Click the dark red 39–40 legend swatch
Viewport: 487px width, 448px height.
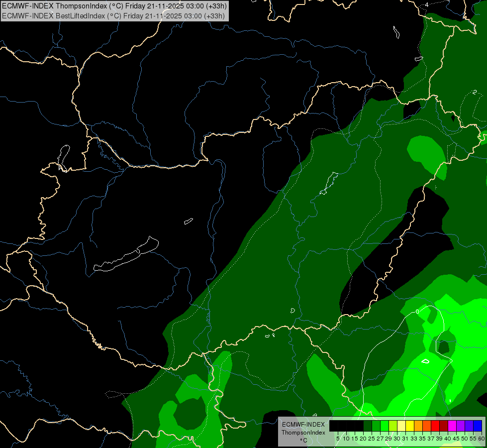[x=444, y=426]
